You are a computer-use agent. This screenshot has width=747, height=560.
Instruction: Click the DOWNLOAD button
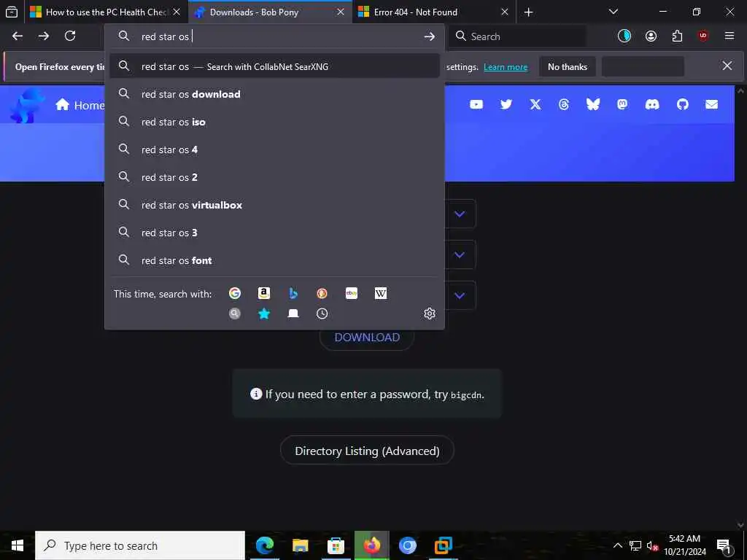[367, 337]
